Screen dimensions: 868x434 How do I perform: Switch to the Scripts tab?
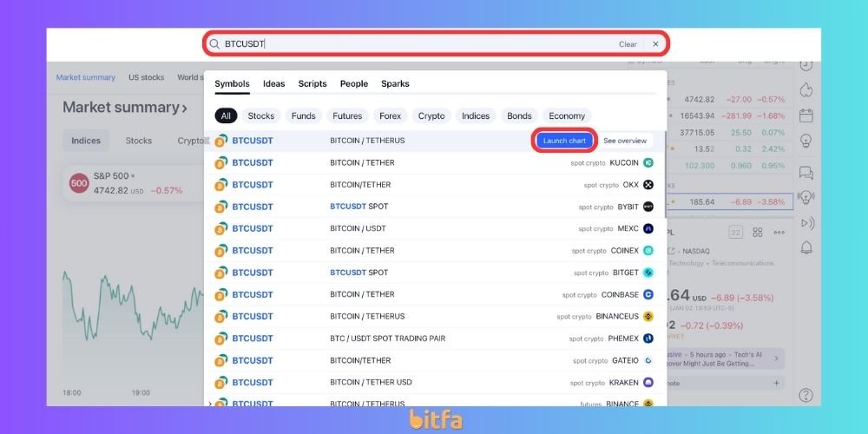312,83
